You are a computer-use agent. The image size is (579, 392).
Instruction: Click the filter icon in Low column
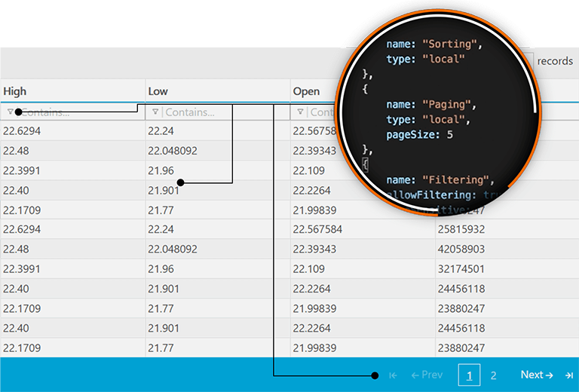coord(155,112)
